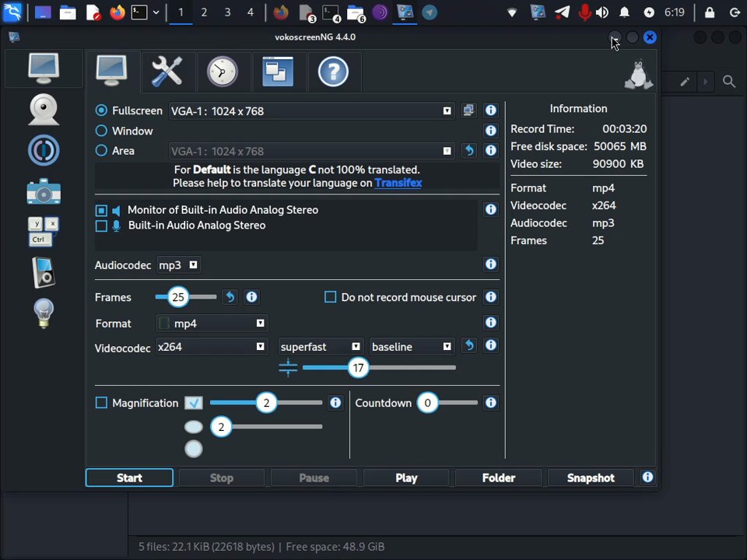This screenshot has width=747, height=560.
Task: Open the halo cursor effect sidebar icon
Action: click(44, 150)
